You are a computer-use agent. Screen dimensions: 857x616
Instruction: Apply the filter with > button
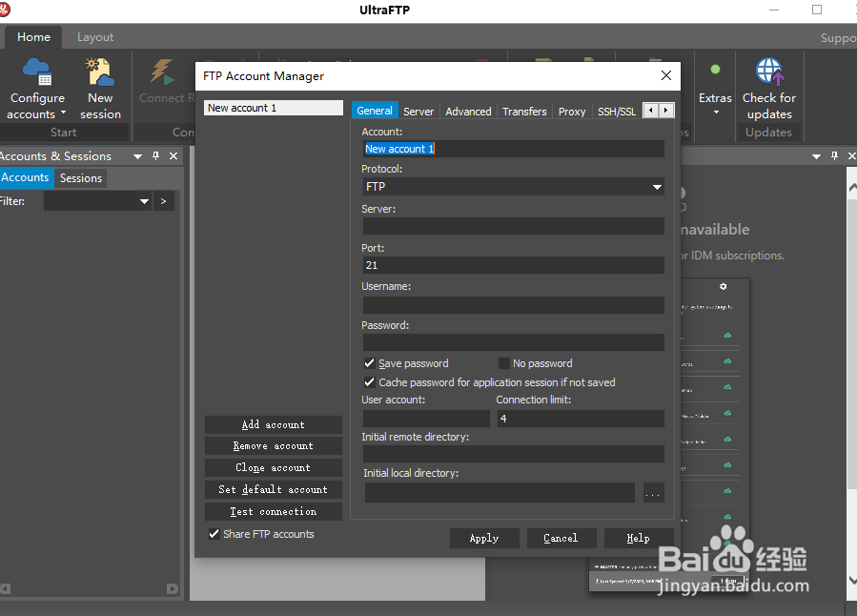click(x=163, y=201)
